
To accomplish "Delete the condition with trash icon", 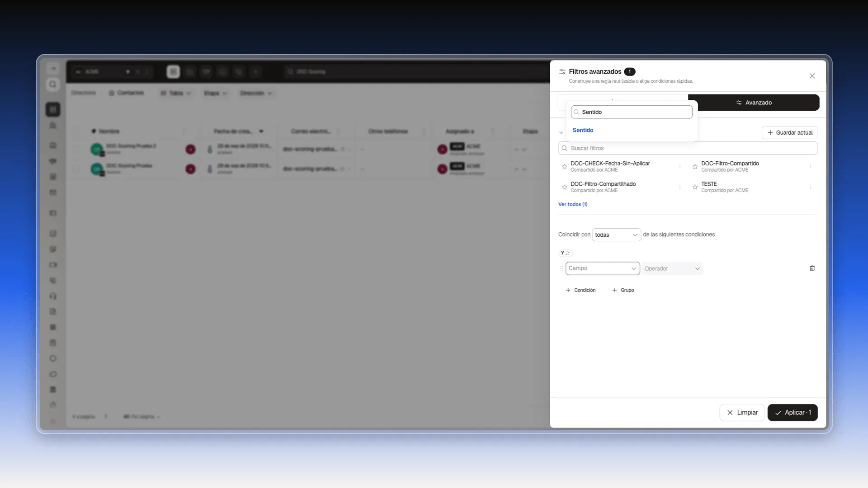I will click(x=812, y=268).
